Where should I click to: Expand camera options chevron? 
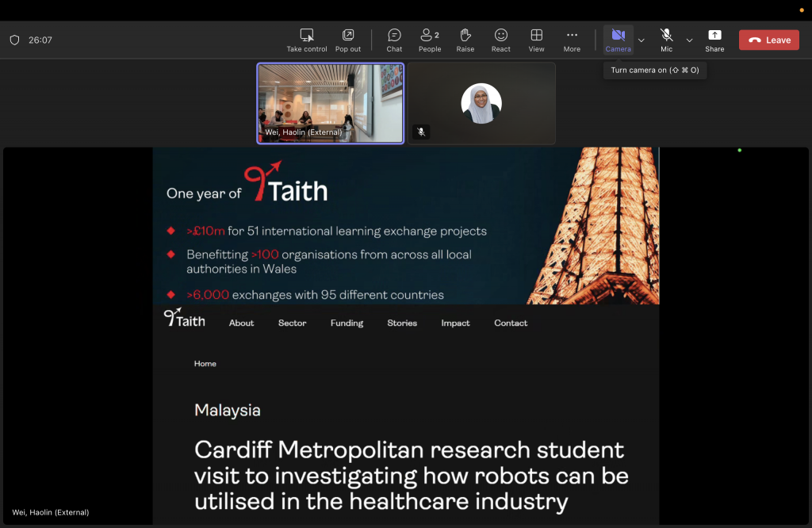point(641,40)
